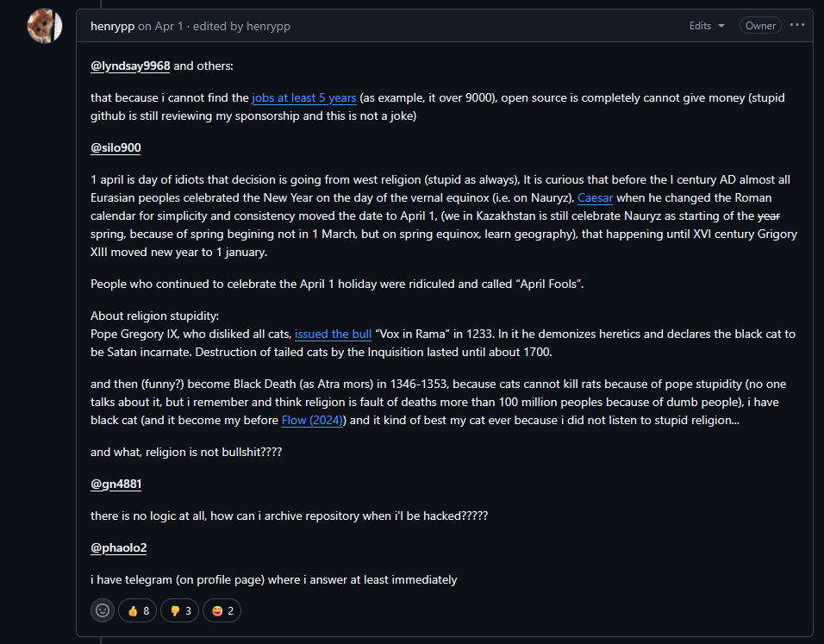Click the commenter's cat avatar

point(43,26)
